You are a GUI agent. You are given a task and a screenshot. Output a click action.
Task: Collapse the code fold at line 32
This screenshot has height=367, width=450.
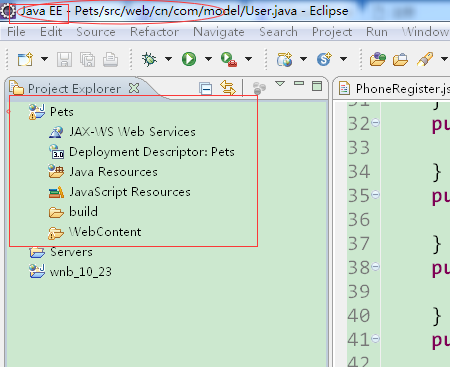tap(375, 123)
